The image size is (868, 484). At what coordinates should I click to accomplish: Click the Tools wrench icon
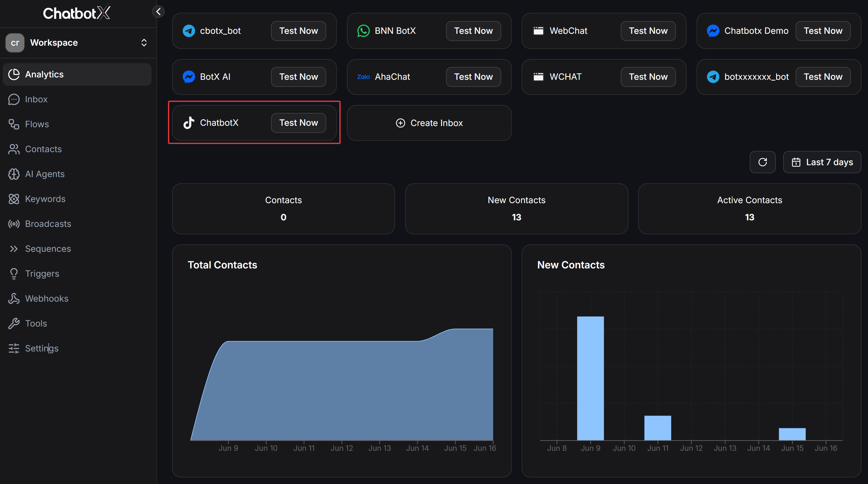[14, 324]
